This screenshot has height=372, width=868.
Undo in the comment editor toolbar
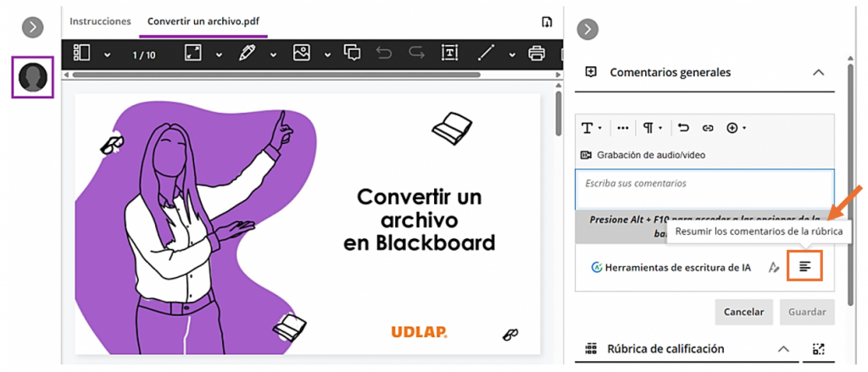tap(684, 128)
